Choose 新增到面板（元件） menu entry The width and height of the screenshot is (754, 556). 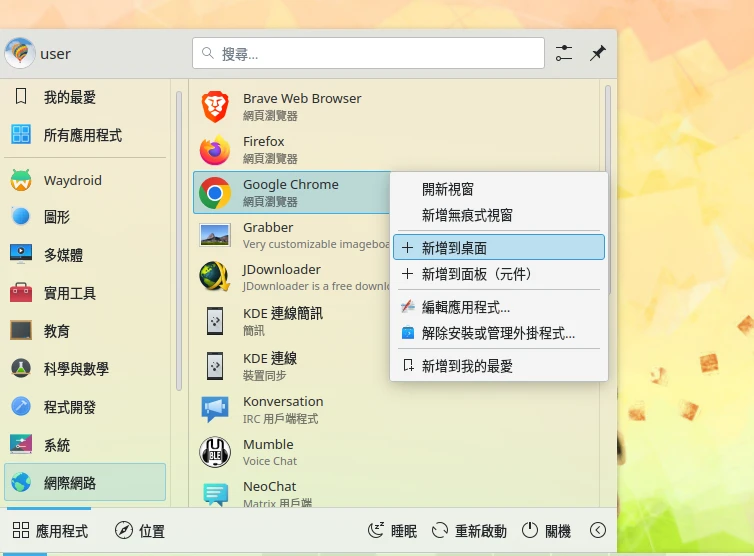(x=499, y=274)
